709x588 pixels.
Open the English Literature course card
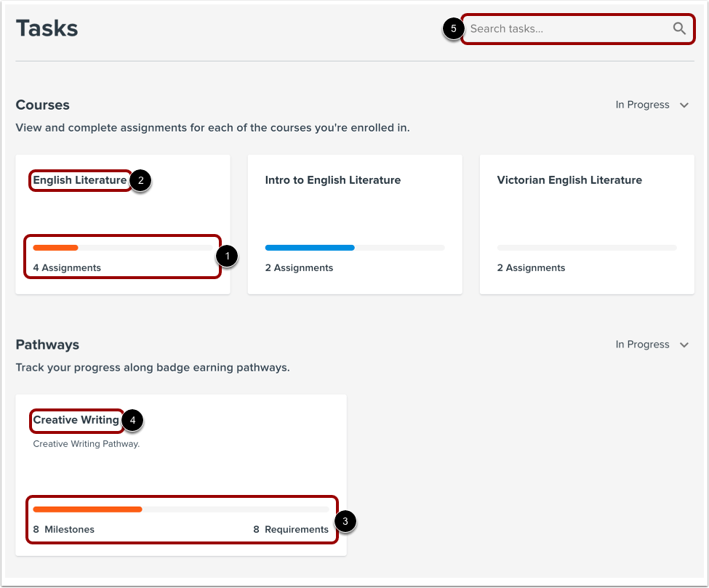coord(80,180)
